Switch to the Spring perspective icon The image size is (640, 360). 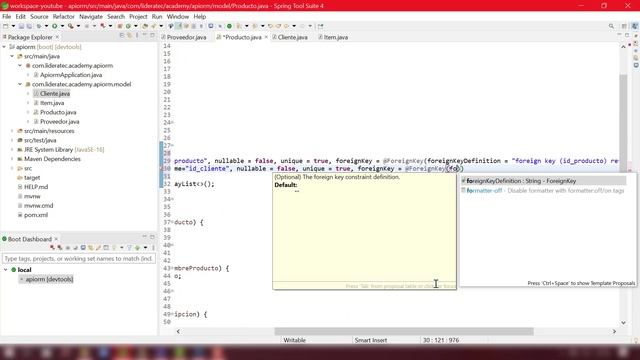(x=635, y=26)
